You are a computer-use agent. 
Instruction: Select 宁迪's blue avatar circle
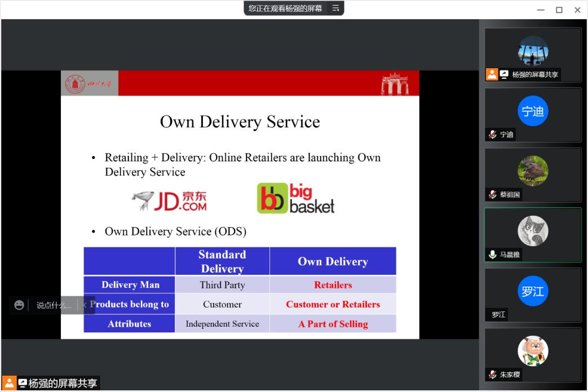(533, 111)
